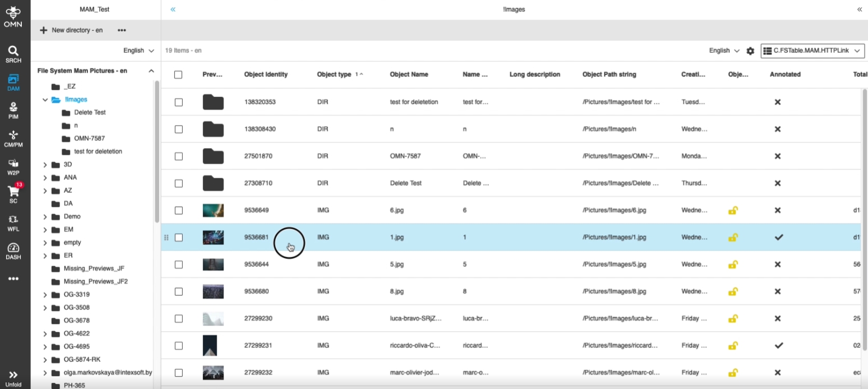
Task: Check the box for OMN-7587 directory row
Action: pyautogui.click(x=178, y=156)
